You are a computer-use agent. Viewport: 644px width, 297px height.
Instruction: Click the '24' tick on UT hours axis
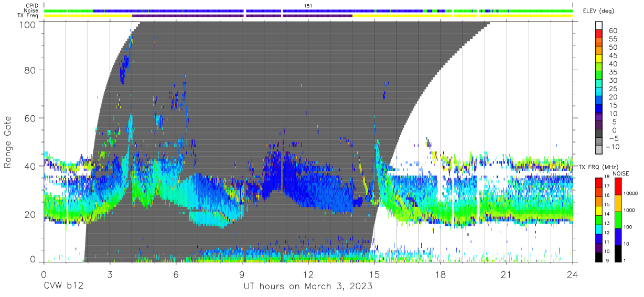pyautogui.click(x=573, y=273)
